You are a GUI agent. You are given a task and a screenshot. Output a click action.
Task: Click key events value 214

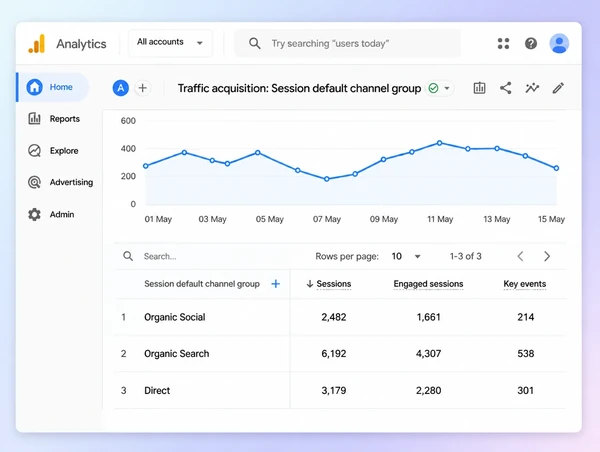pos(525,317)
